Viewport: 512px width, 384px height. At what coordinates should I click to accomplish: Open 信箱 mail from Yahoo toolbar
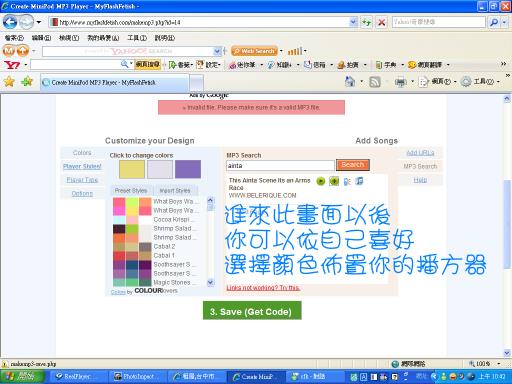click(x=315, y=65)
